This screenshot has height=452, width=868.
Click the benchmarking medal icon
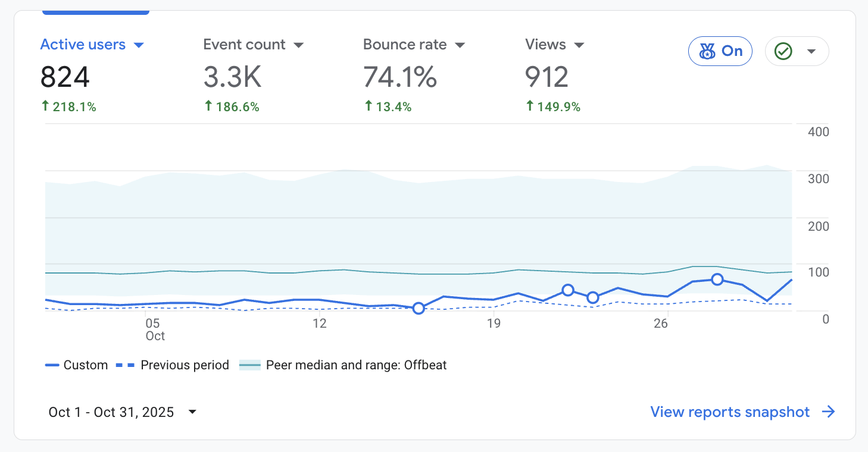707,52
